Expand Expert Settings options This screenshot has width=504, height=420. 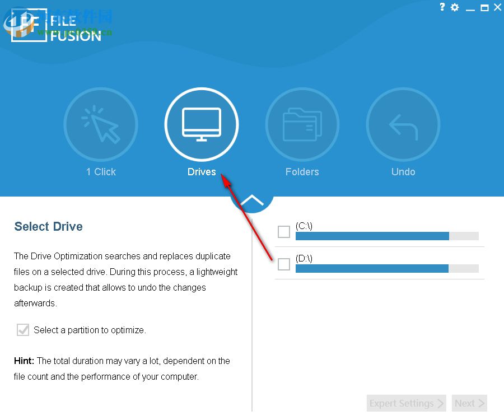406,403
